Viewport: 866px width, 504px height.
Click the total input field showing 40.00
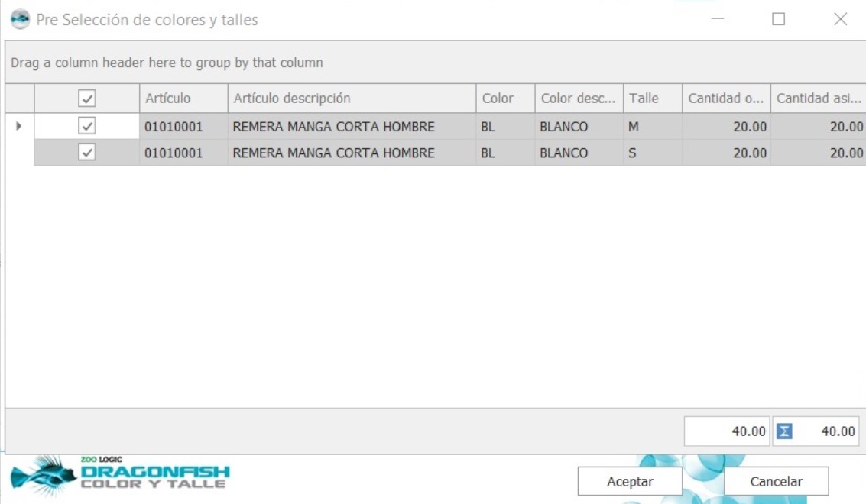[728, 430]
